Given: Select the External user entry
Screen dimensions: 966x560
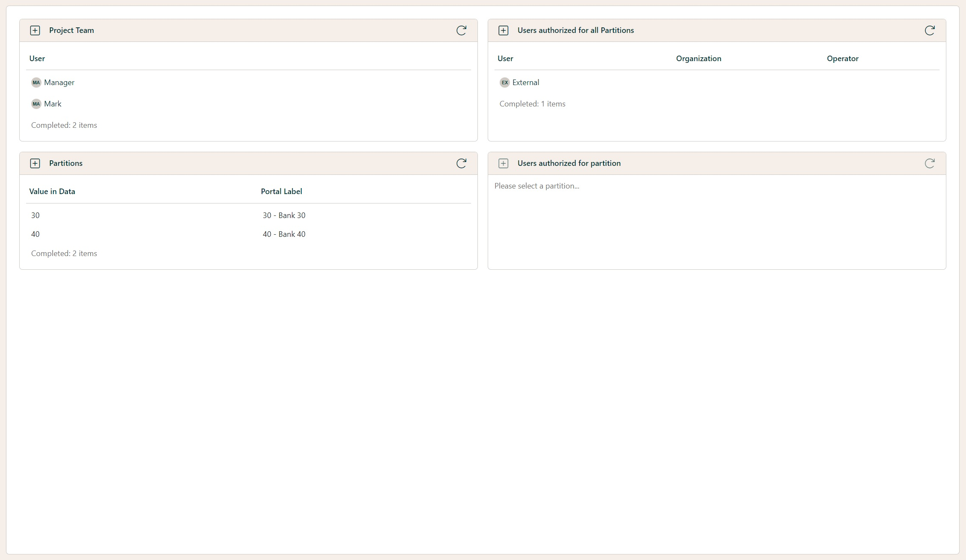Looking at the screenshot, I should (x=525, y=83).
